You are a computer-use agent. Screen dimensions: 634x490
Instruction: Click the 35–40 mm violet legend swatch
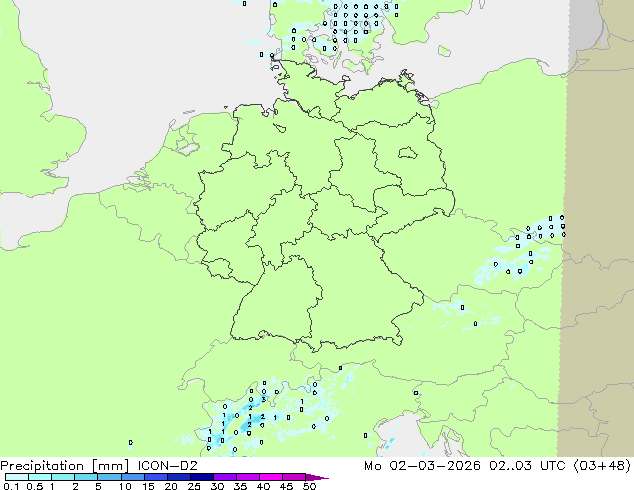pos(247,477)
